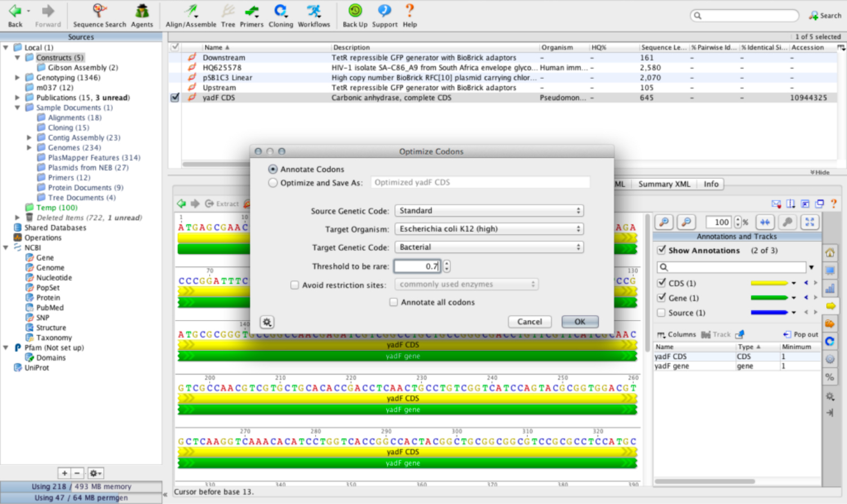Screen dimensions: 847x504
Task: Open the Primers tool
Action: click(x=251, y=15)
